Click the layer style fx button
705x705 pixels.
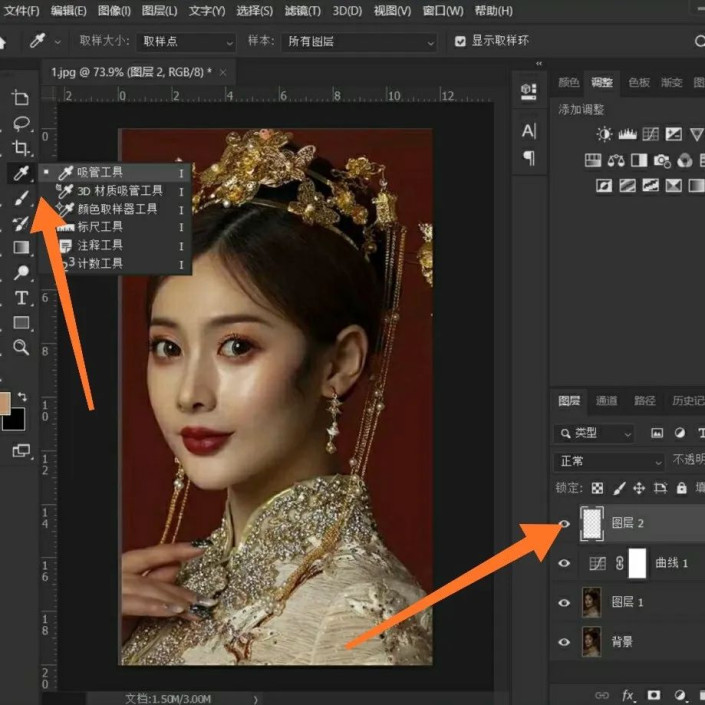coord(628,695)
